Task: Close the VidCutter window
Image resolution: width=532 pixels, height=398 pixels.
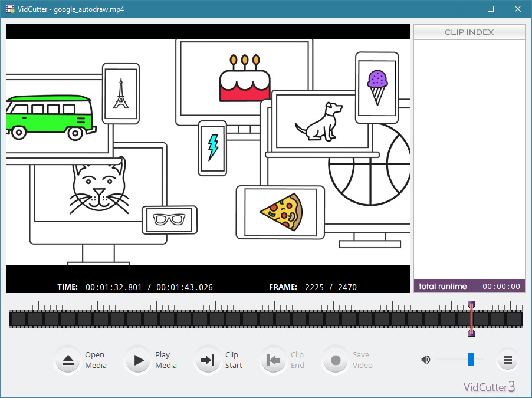Action: click(x=518, y=9)
